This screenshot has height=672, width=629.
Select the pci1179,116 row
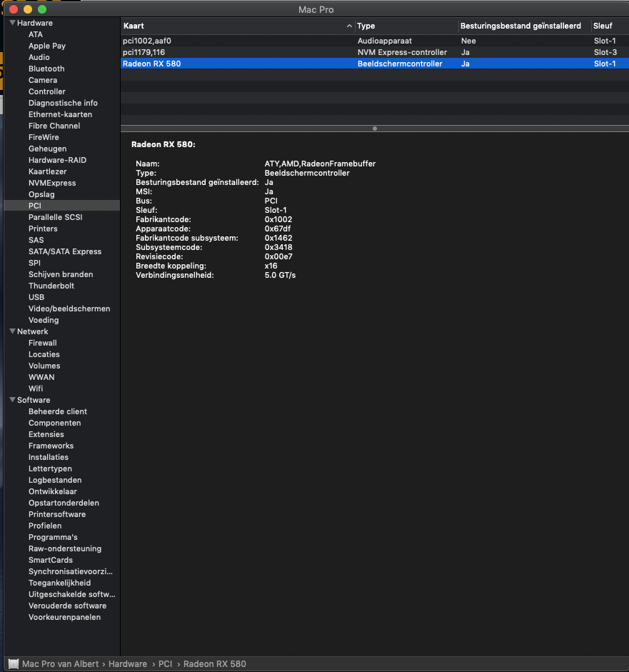375,52
